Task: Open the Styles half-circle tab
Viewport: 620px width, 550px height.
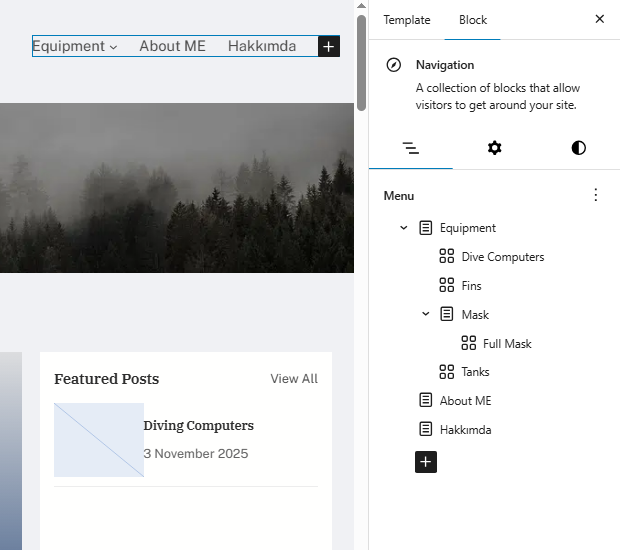Action: pos(578,148)
